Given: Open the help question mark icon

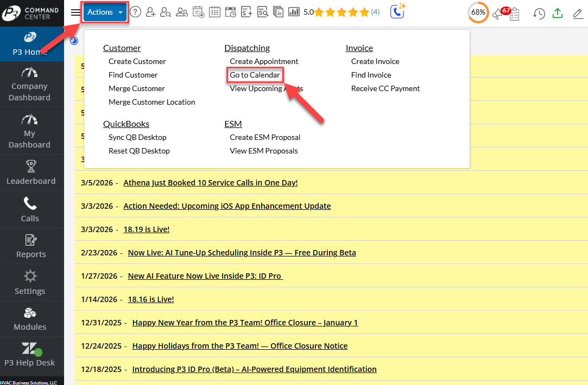Looking at the screenshot, I should point(135,12).
